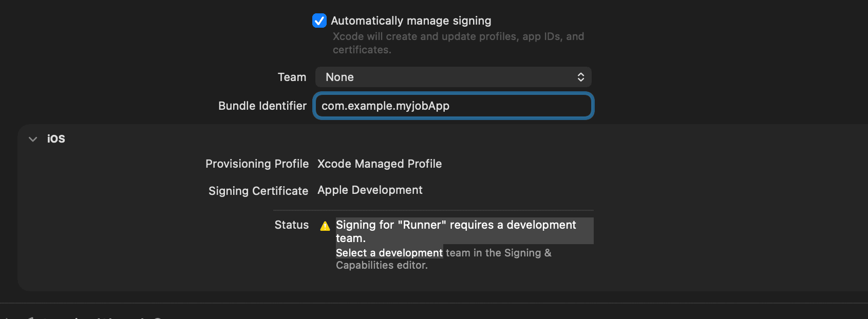Screen dimensions: 868x319
Task: Click the Provisioning Profile label
Action: (x=257, y=164)
